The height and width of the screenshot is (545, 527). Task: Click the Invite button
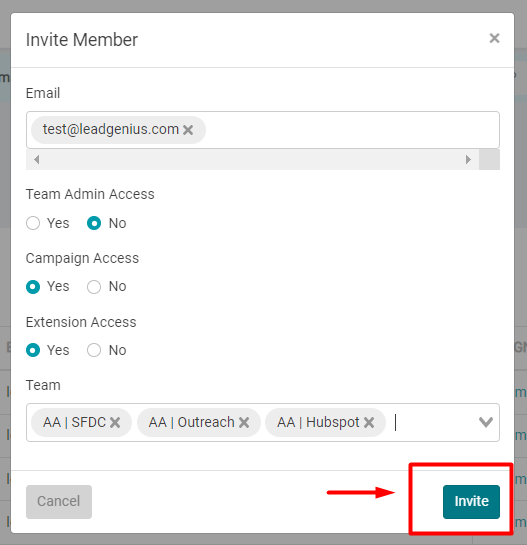(471, 502)
